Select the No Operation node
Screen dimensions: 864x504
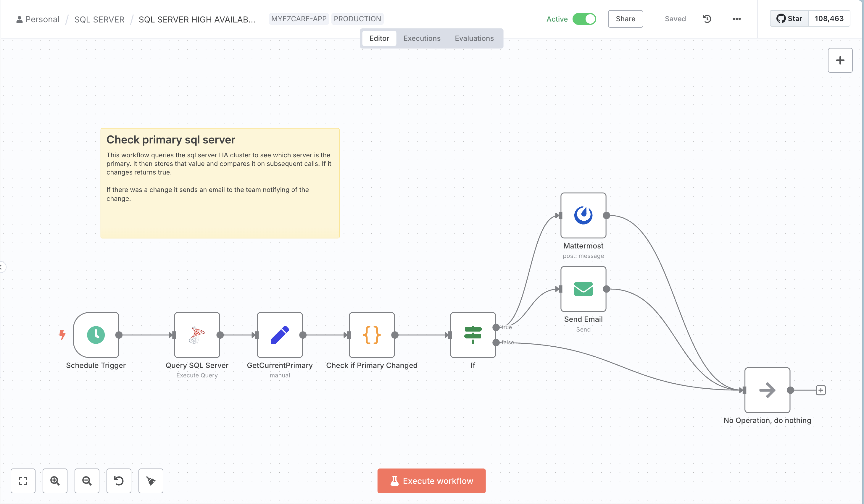(767, 390)
